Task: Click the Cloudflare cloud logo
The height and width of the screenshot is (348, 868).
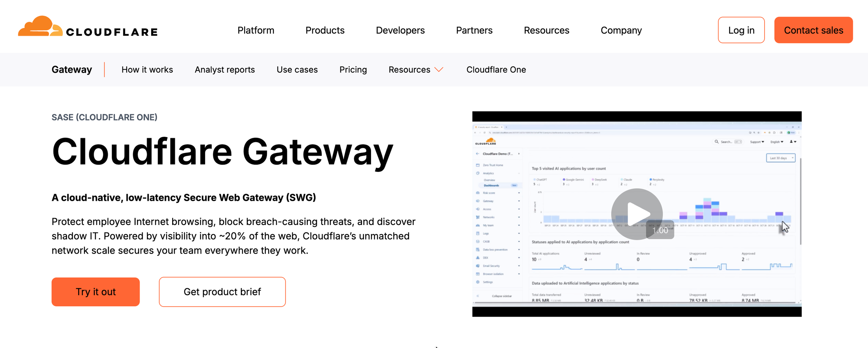Action: 88,26
